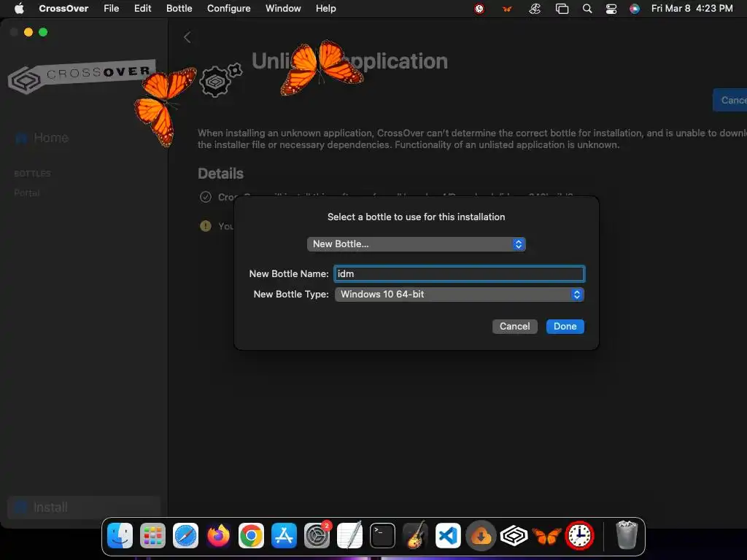
Task: Open Visual Studio Code from the Dock
Action: pos(449,536)
